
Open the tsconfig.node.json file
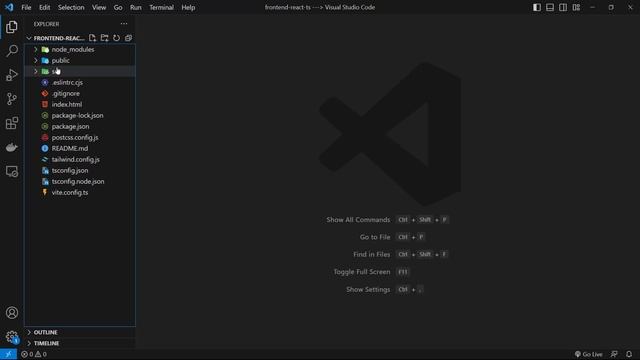80,182
